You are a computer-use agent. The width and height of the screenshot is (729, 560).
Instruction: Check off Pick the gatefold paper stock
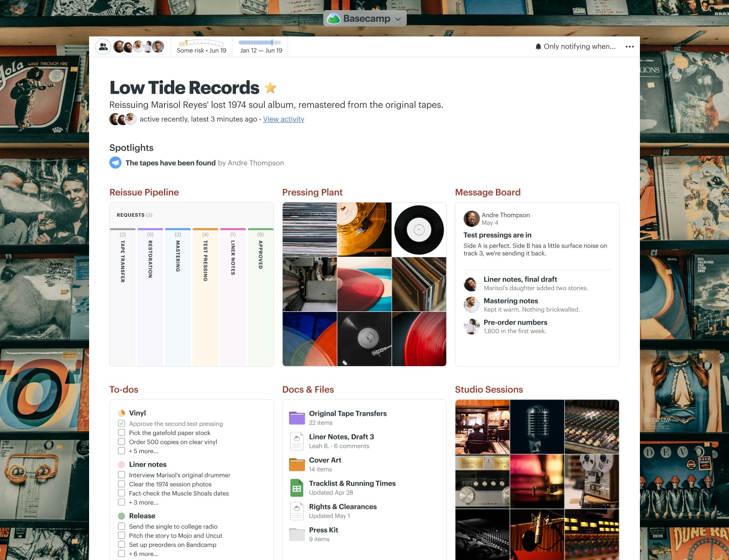pos(121,432)
